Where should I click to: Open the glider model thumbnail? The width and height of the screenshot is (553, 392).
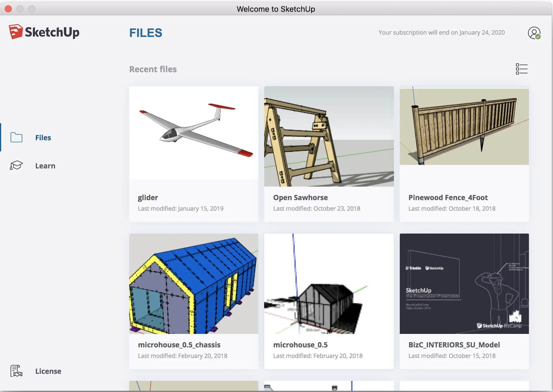[x=194, y=133]
